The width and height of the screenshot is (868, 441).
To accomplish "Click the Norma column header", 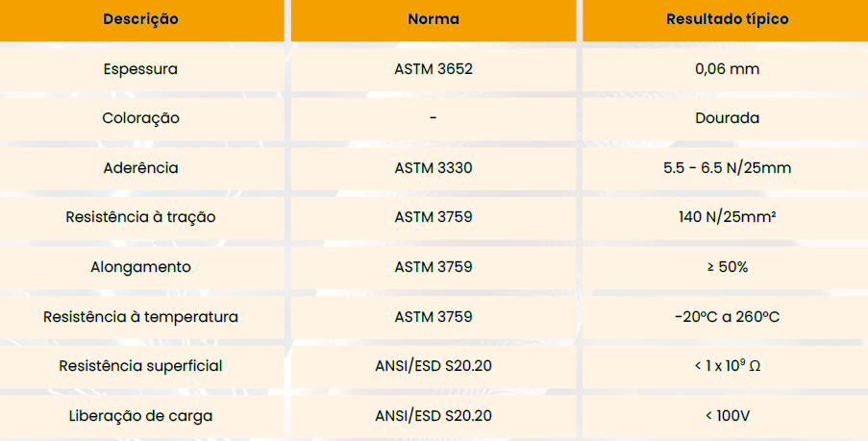I will pos(434,19).
